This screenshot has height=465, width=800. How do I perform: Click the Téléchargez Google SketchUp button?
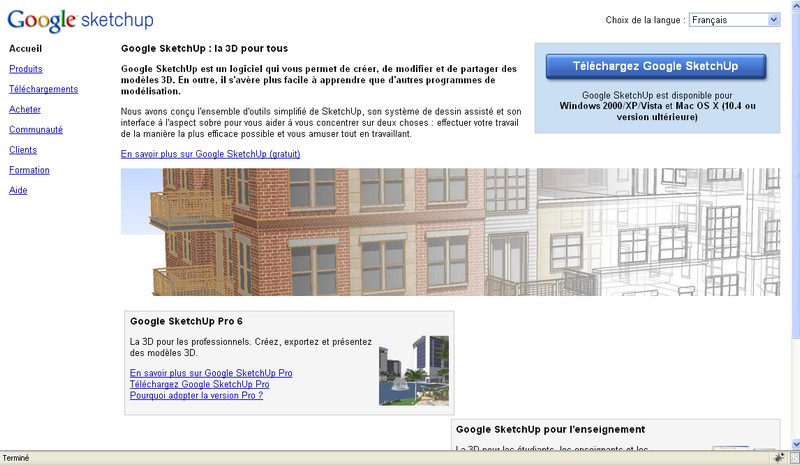(x=656, y=66)
